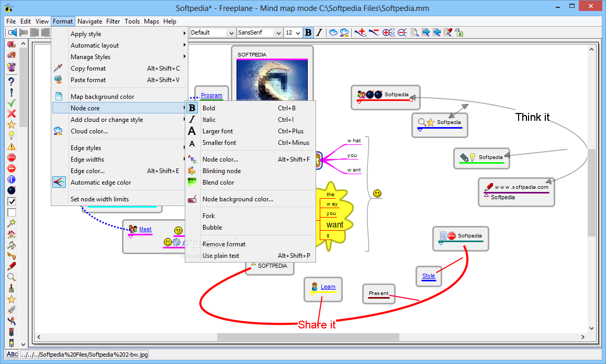The width and height of the screenshot is (606, 364).
Task: Add the stop sign icon to node
Action: (x=12, y=157)
